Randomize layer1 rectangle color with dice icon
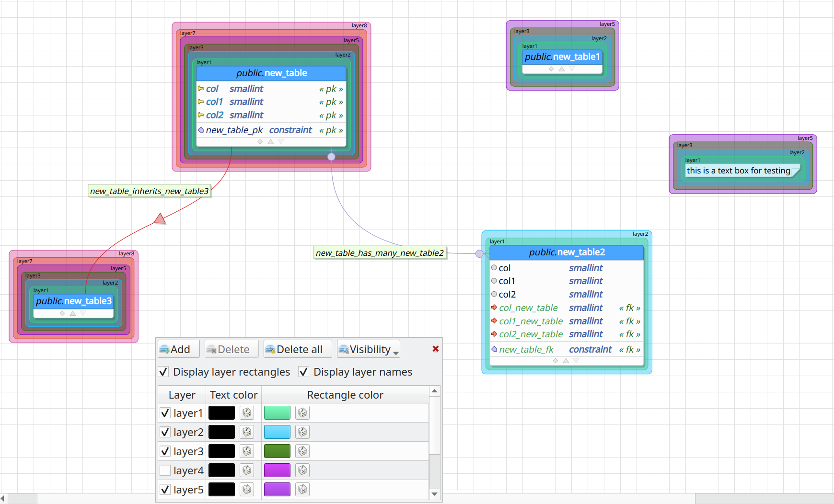The image size is (834, 504). point(302,412)
